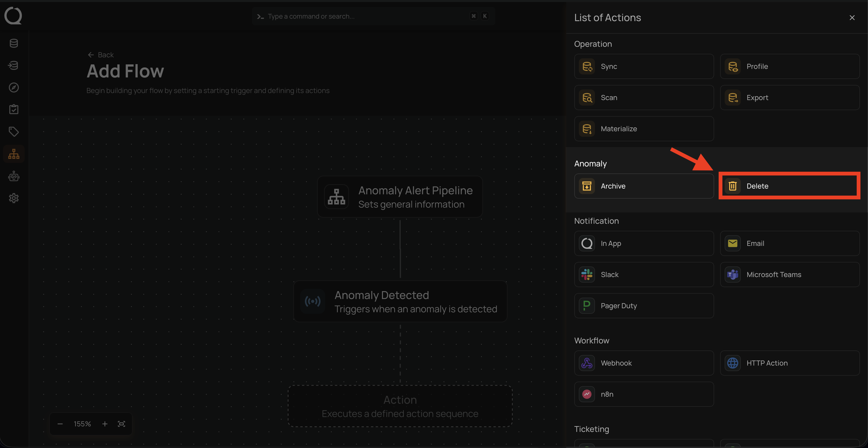Zoom out the flow canvas
The image size is (868, 448).
pos(60,424)
